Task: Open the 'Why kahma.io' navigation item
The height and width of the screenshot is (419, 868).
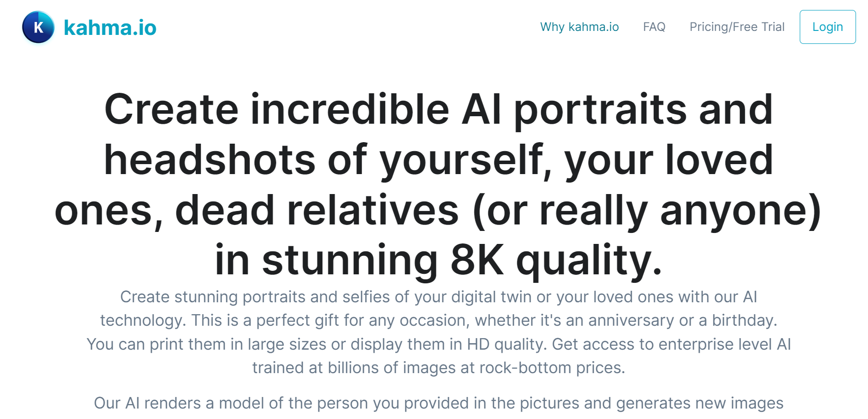Action: 579,27
